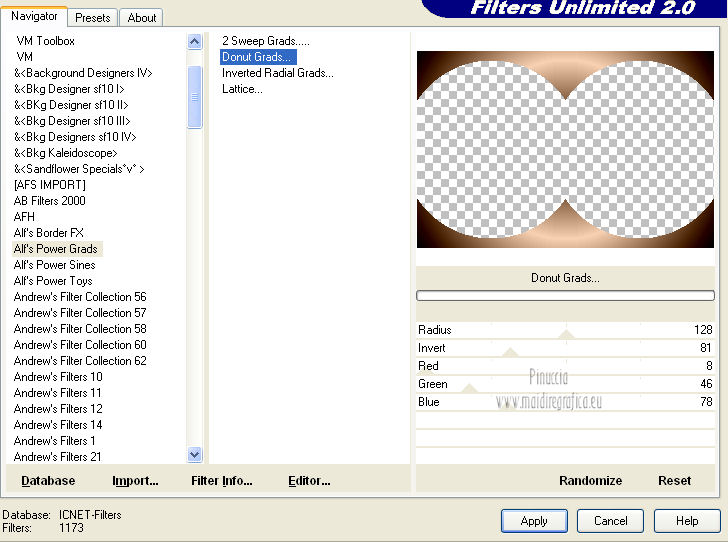Select Andrew's Filter Collection 57
The width and height of the screenshot is (728, 542).
pyautogui.click(x=80, y=313)
